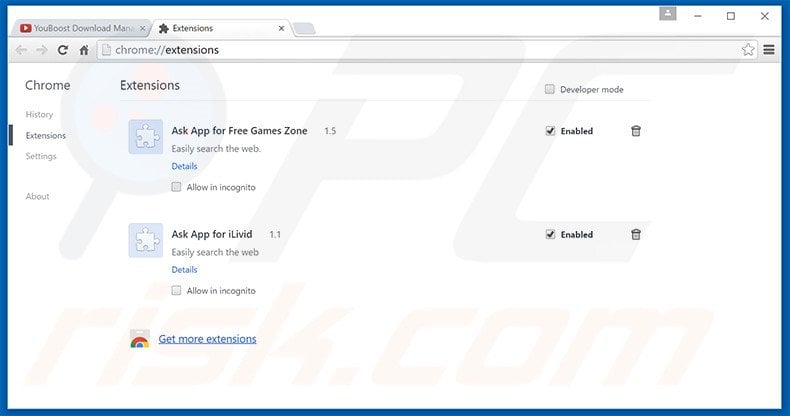Click the Ask App for iLivid puzzle icon
The width and height of the screenshot is (790, 416).
tap(146, 240)
